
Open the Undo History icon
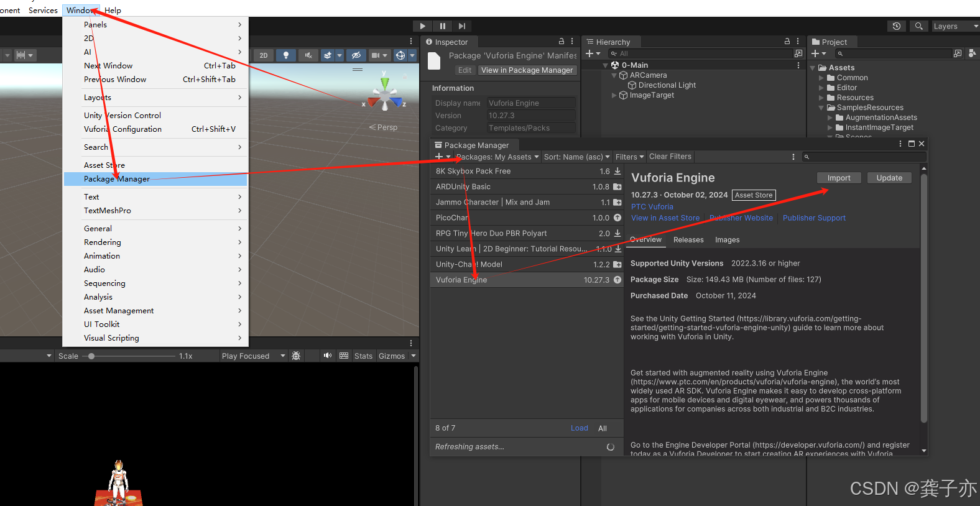point(896,26)
